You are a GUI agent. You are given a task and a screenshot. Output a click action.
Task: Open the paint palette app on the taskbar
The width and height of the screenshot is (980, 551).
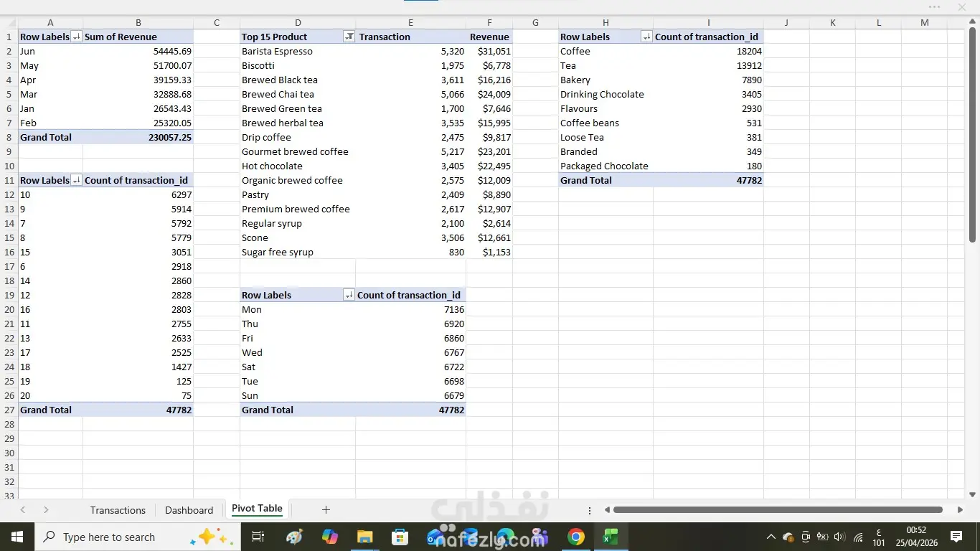(294, 537)
